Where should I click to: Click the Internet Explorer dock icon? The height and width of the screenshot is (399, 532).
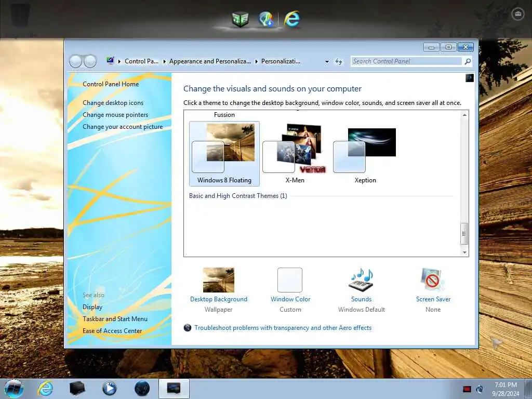[x=291, y=19]
